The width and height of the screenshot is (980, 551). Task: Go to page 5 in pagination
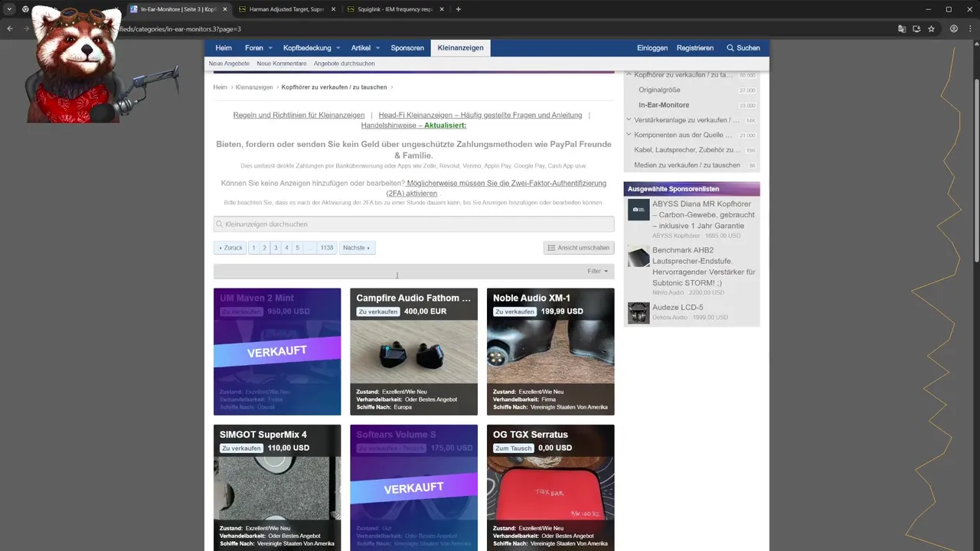[297, 248]
